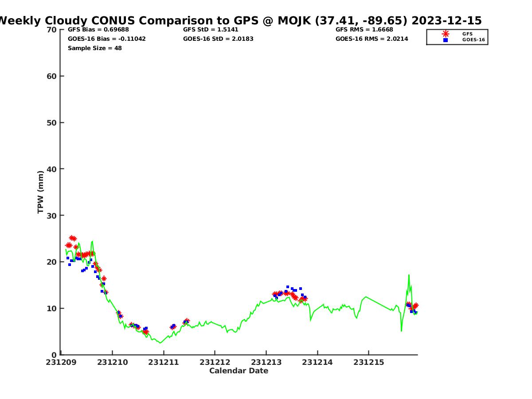
Task: Click the red asterisk GFS legend marker
Action: point(445,34)
